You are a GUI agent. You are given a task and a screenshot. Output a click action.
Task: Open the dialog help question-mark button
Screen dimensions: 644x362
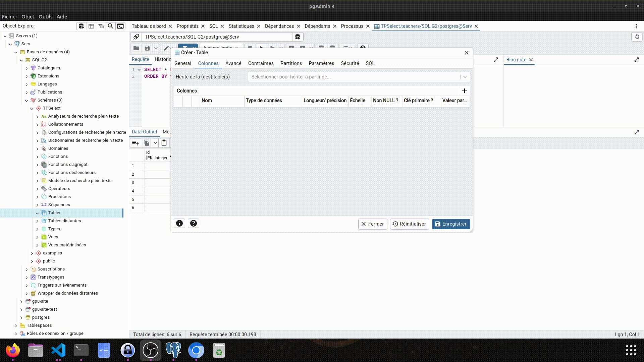(x=194, y=223)
